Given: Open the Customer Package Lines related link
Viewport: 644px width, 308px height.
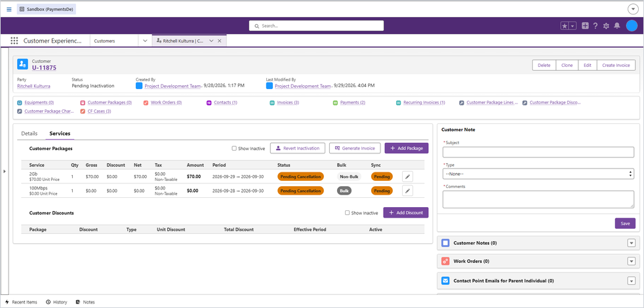Looking at the screenshot, I should click(493, 103).
